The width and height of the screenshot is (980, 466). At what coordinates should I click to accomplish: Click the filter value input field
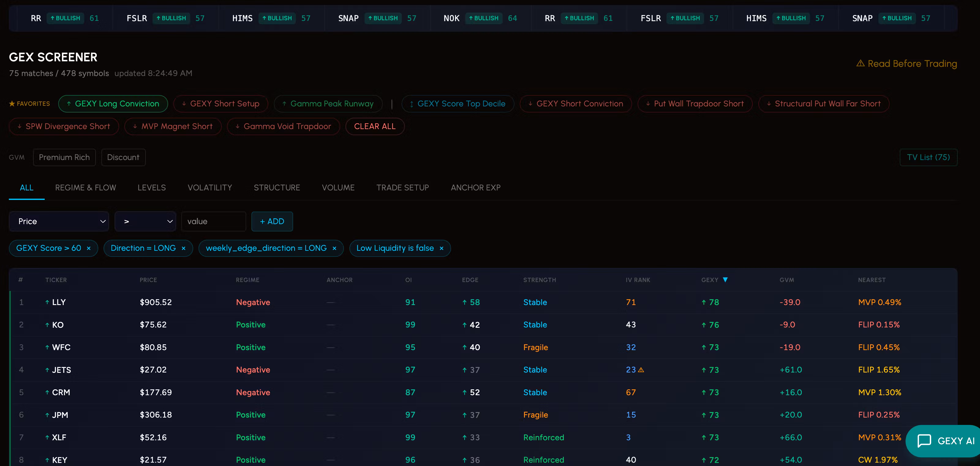214,221
